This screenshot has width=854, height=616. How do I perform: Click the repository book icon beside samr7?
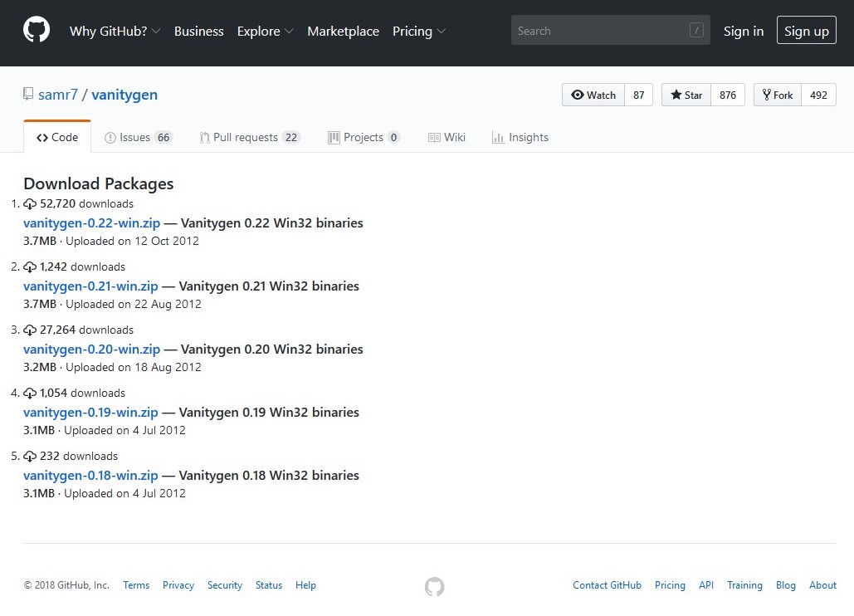click(27, 94)
